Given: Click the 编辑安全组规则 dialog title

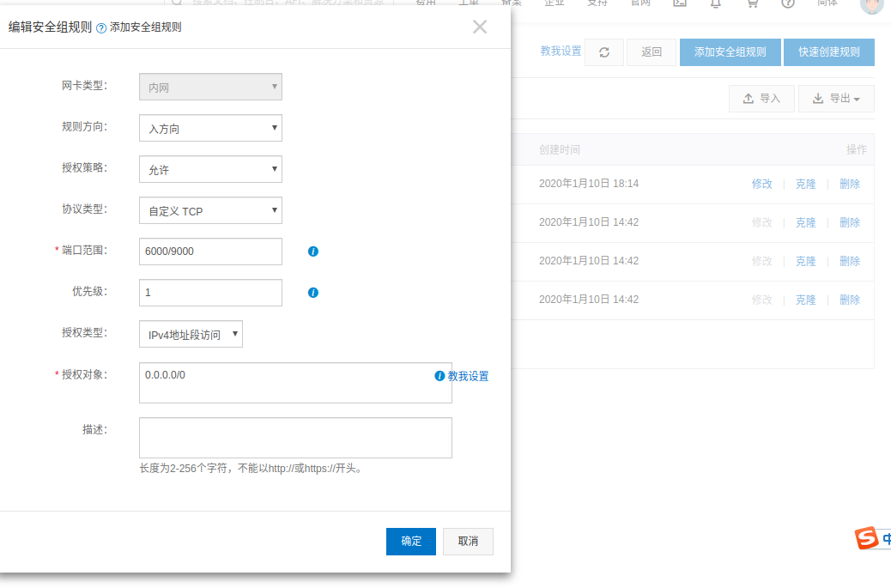Looking at the screenshot, I should click(x=50, y=27).
